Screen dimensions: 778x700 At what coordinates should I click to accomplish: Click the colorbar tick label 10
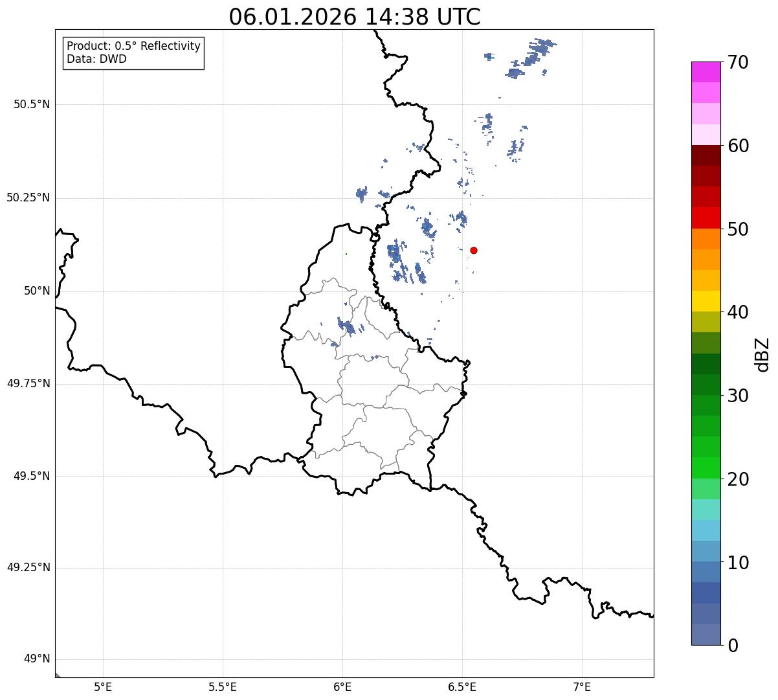738,562
